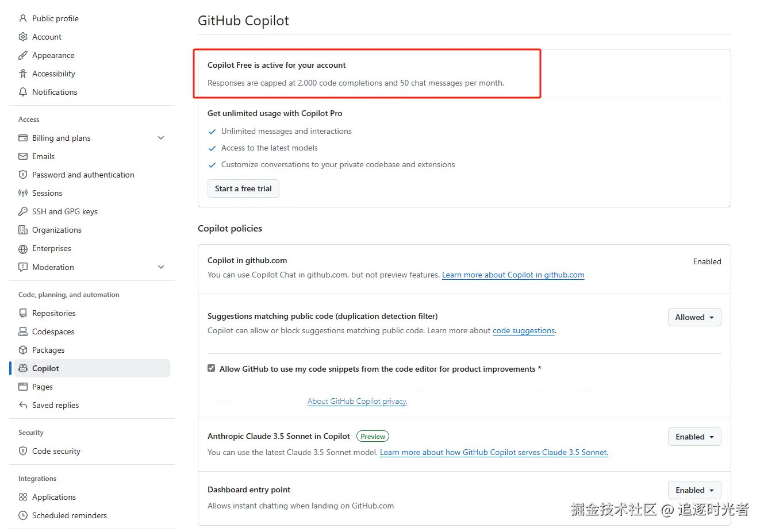Expand the Billing and plans chevron
This screenshot has height=532, width=764.
coord(161,138)
